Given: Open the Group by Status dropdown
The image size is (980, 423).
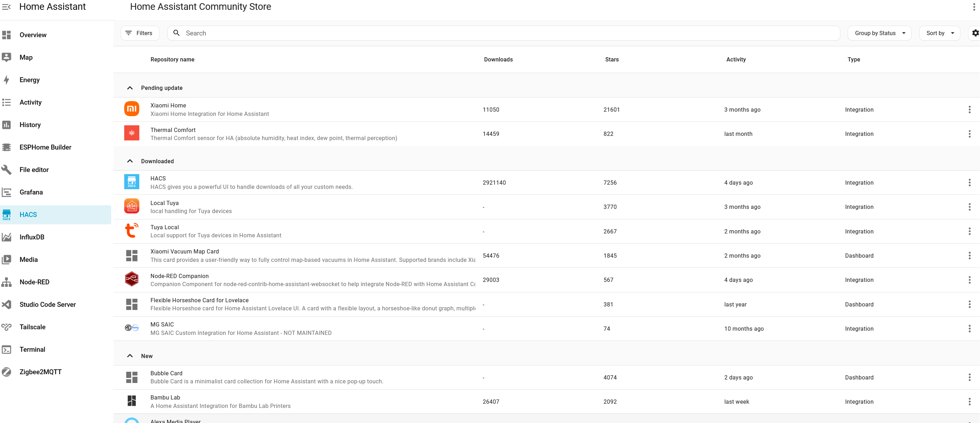Looking at the screenshot, I should point(879,33).
